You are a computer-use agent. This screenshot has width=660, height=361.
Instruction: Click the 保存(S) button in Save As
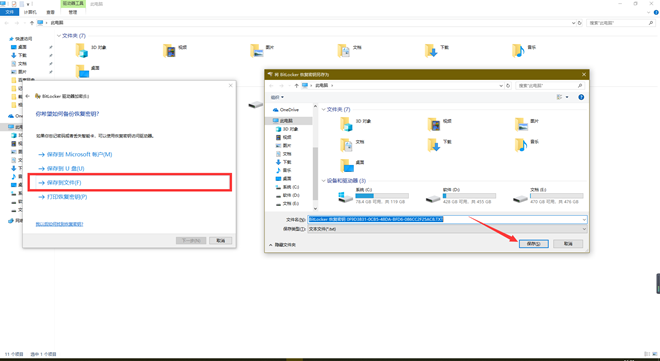coord(533,244)
